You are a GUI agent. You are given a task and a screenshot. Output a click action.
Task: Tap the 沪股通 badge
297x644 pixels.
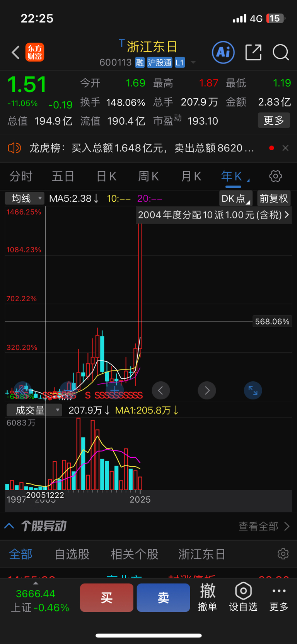click(159, 63)
